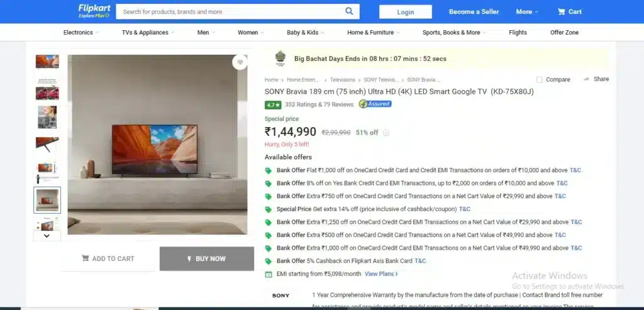Image resolution: width=644 pixels, height=310 pixels.
Task: Click the SONY Televisions breadcrumb
Action: pos(380,80)
